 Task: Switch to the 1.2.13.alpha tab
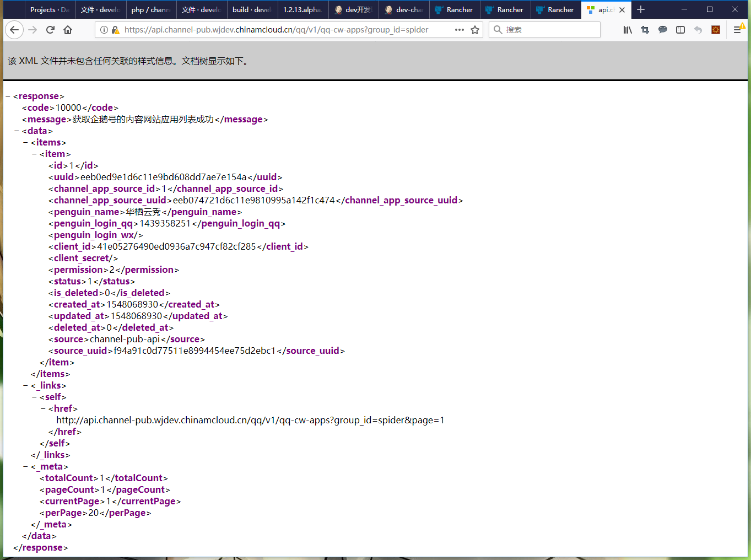pos(302,10)
